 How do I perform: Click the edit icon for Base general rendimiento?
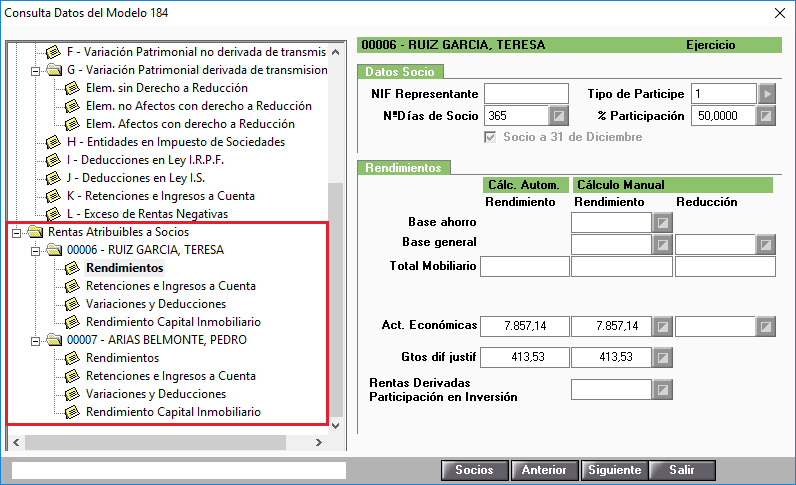coord(662,245)
